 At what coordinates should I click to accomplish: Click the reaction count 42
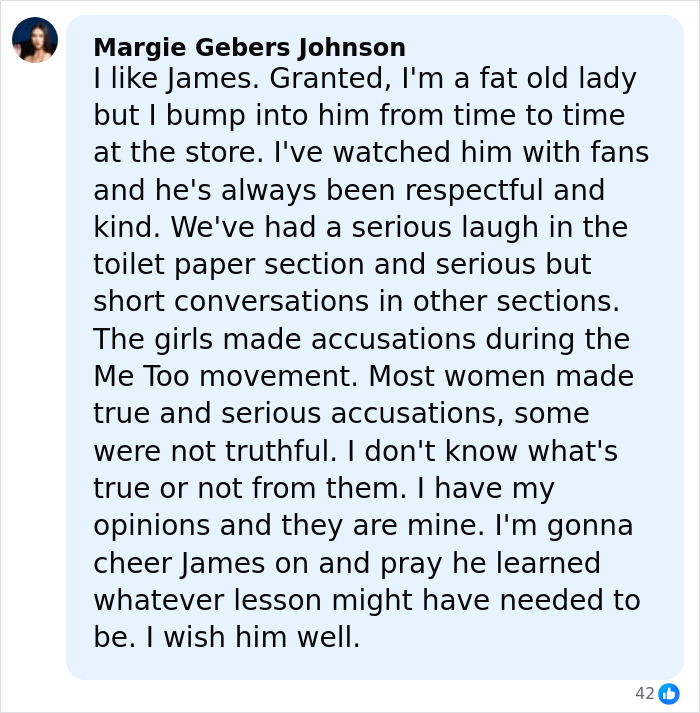(x=644, y=693)
